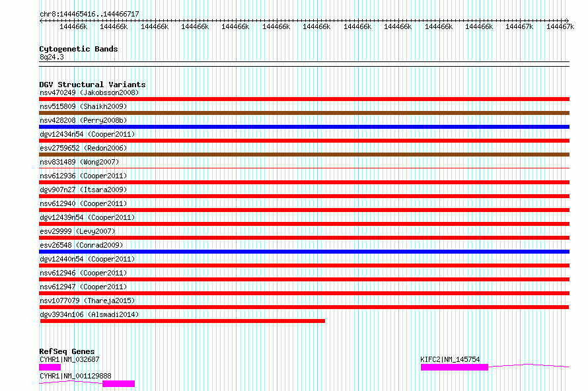Select the red nsv612946 variant bar
588x391 pixels.
304,279
